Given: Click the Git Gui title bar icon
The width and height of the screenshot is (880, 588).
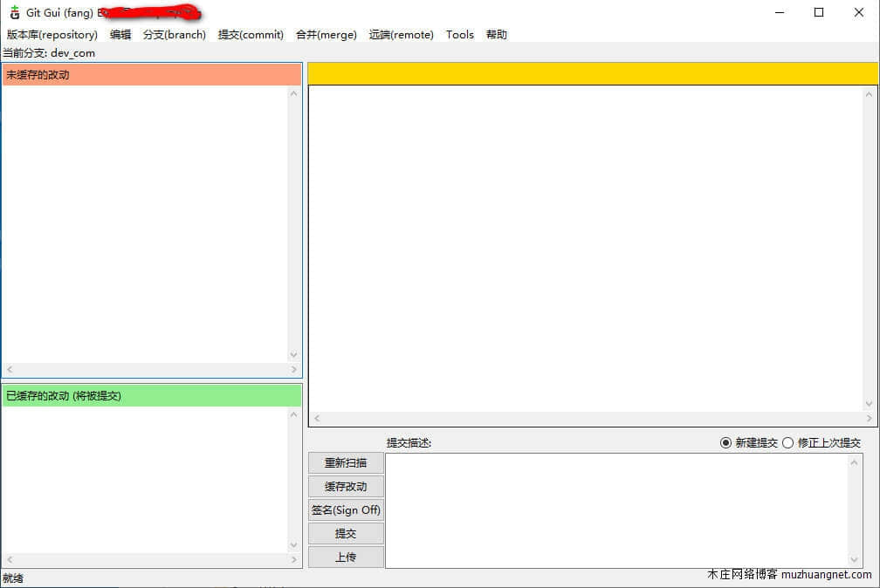Looking at the screenshot, I should (x=14, y=12).
